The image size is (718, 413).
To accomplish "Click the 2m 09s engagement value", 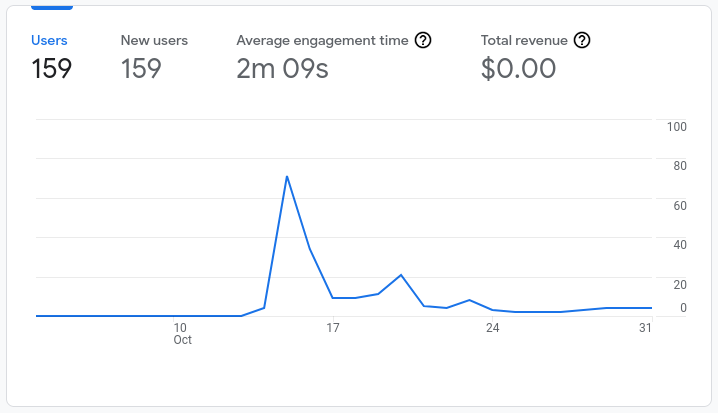I will coord(282,69).
